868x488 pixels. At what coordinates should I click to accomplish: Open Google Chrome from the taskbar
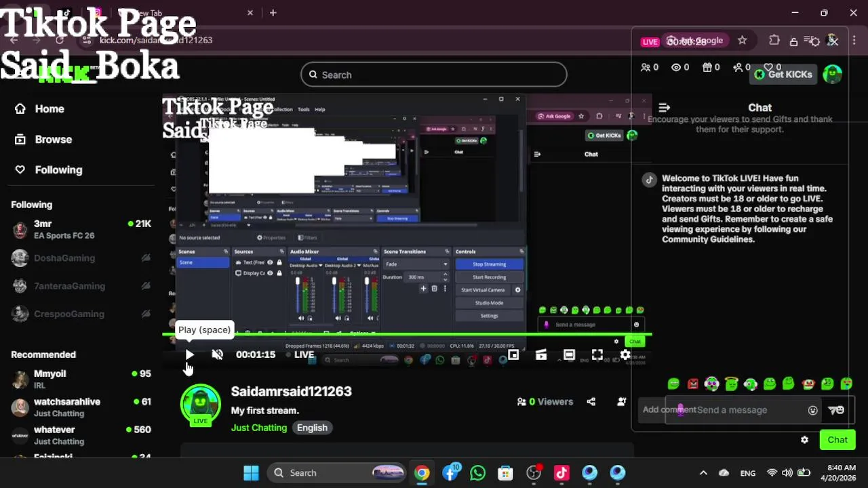click(422, 473)
